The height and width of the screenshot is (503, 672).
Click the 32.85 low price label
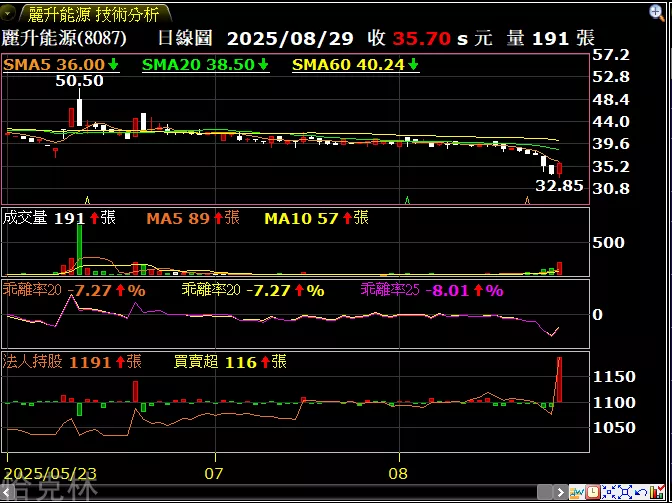560,186
